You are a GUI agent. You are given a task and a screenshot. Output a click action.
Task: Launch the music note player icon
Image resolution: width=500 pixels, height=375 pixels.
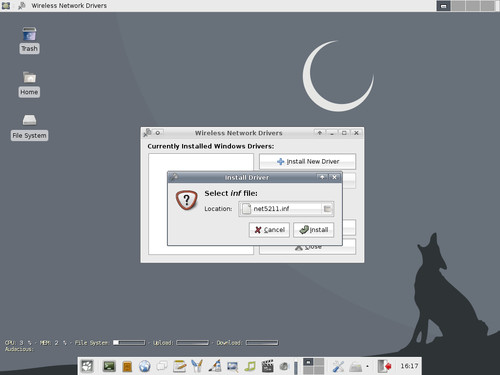[x=250, y=366]
